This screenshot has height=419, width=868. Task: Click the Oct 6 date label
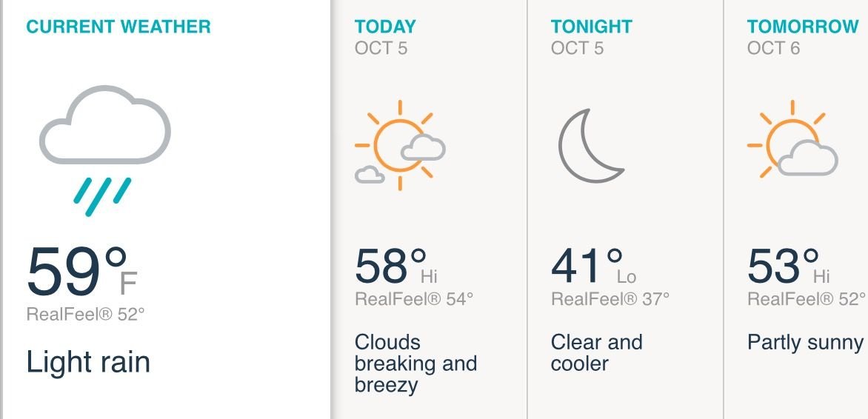tap(774, 48)
